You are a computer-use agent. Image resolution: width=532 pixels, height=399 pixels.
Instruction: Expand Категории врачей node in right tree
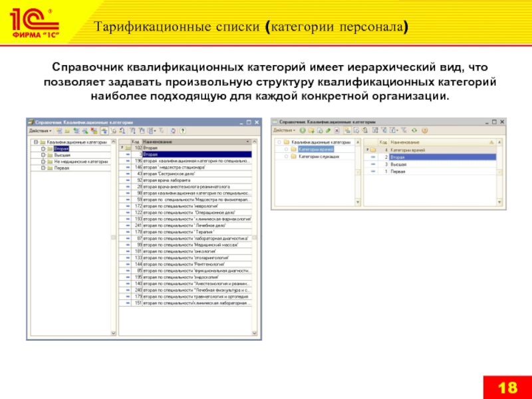(287, 149)
